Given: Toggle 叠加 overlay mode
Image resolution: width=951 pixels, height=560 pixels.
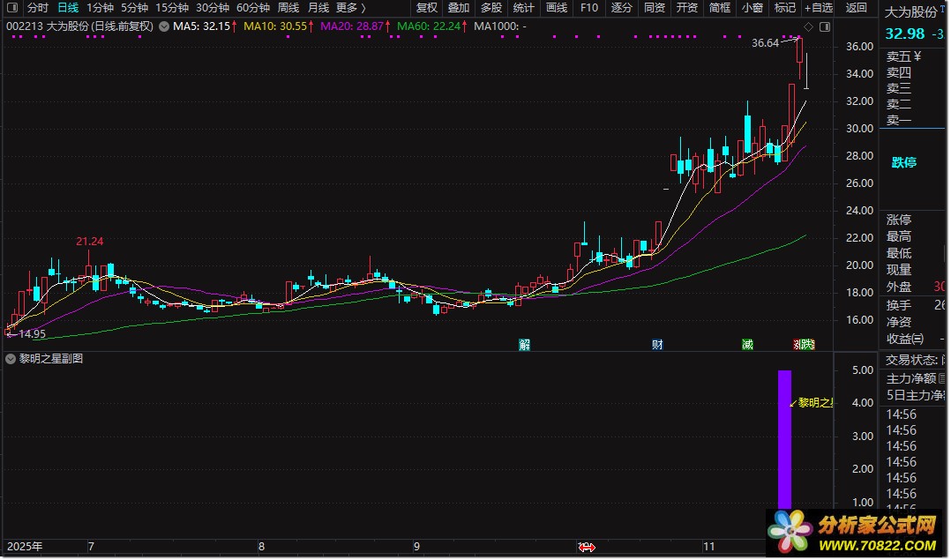Looking at the screenshot, I should [x=459, y=8].
